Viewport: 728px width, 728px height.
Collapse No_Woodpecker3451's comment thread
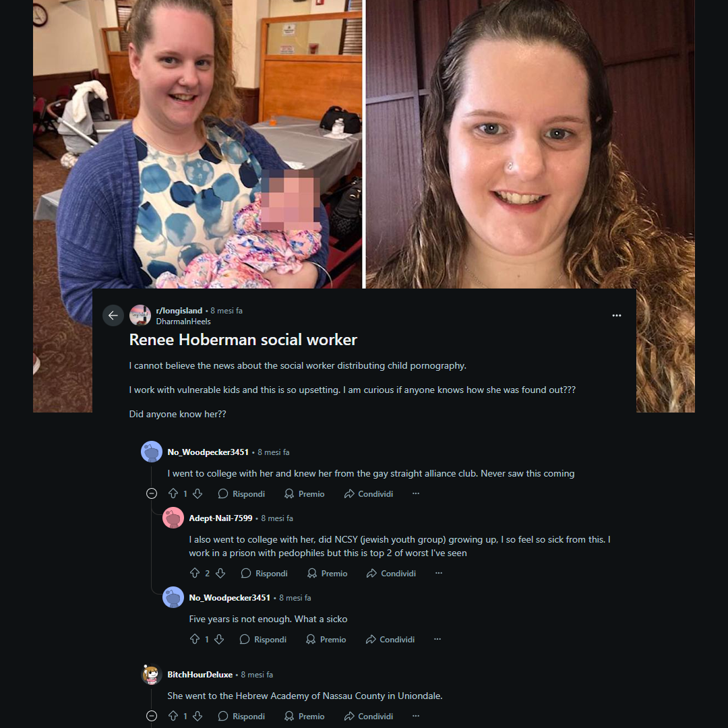152,493
